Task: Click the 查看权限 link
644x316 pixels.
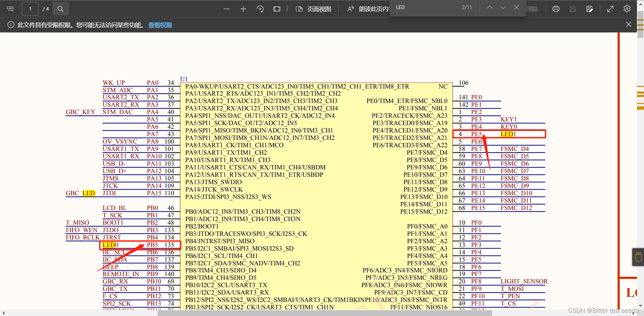Action: coord(160,25)
